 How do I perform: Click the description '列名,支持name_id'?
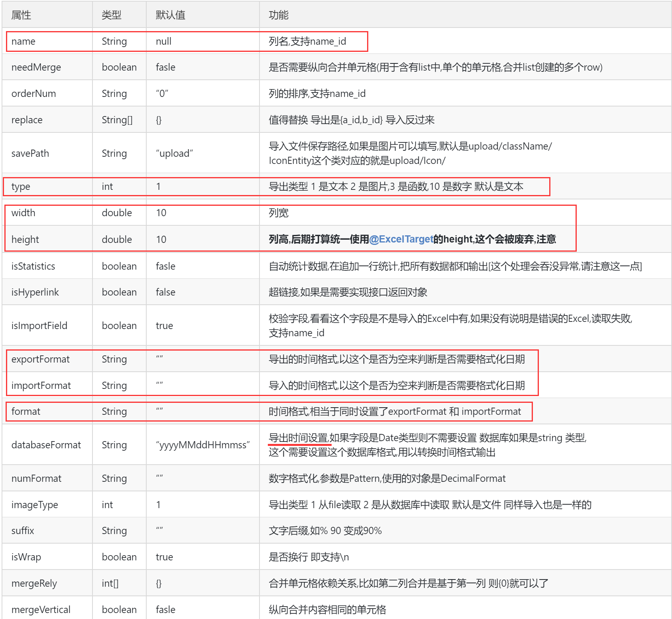[307, 41]
